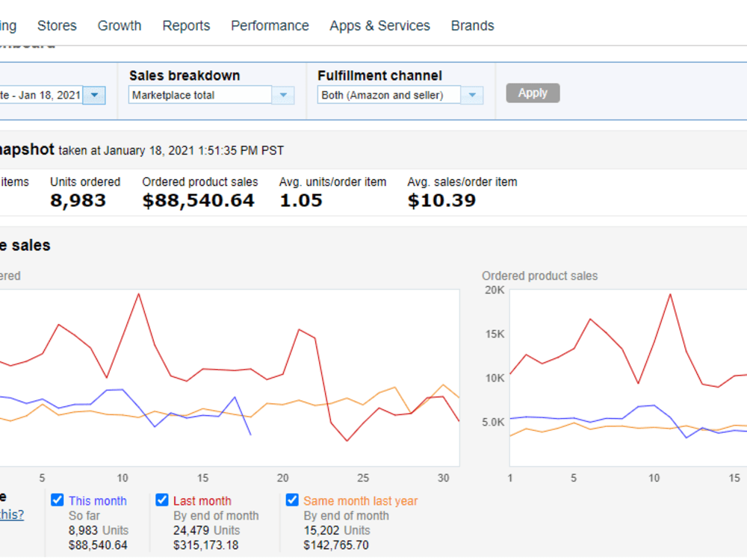
Task: Click the Same month last year label
Action: 361,501
